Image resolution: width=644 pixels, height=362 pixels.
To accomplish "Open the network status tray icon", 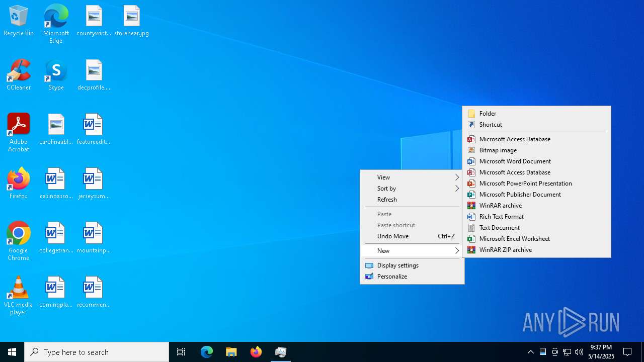I will pyautogui.click(x=567, y=352).
